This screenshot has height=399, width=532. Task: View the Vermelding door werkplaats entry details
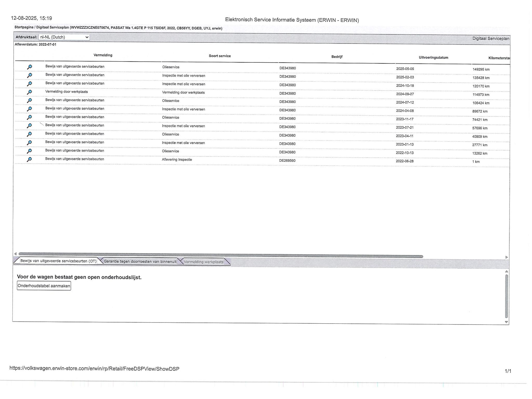click(x=29, y=92)
